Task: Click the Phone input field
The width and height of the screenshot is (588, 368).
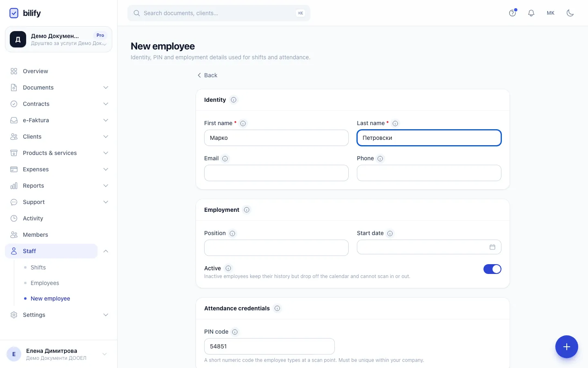Action: click(429, 173)
